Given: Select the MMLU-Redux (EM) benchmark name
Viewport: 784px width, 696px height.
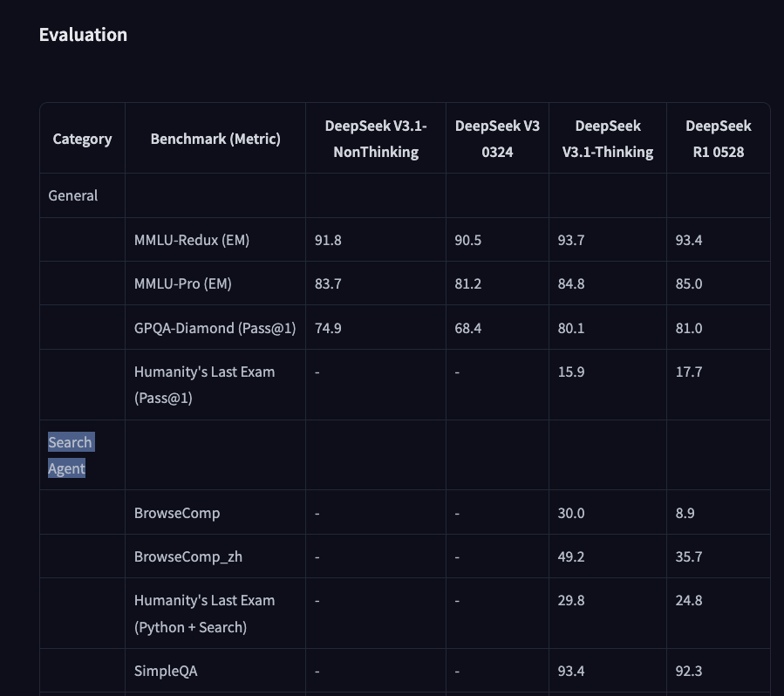Looking at the screenshot, I should coord(192,240).
